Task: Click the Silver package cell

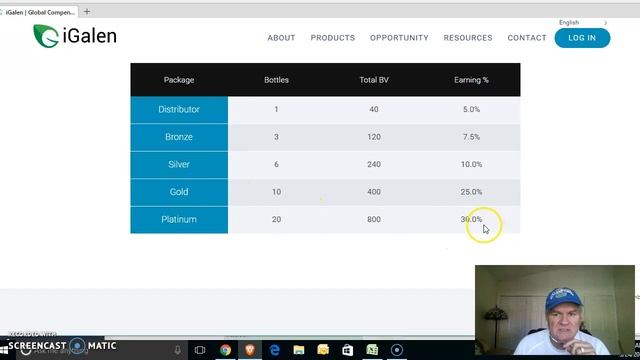Action: click(x=179, y=164)
